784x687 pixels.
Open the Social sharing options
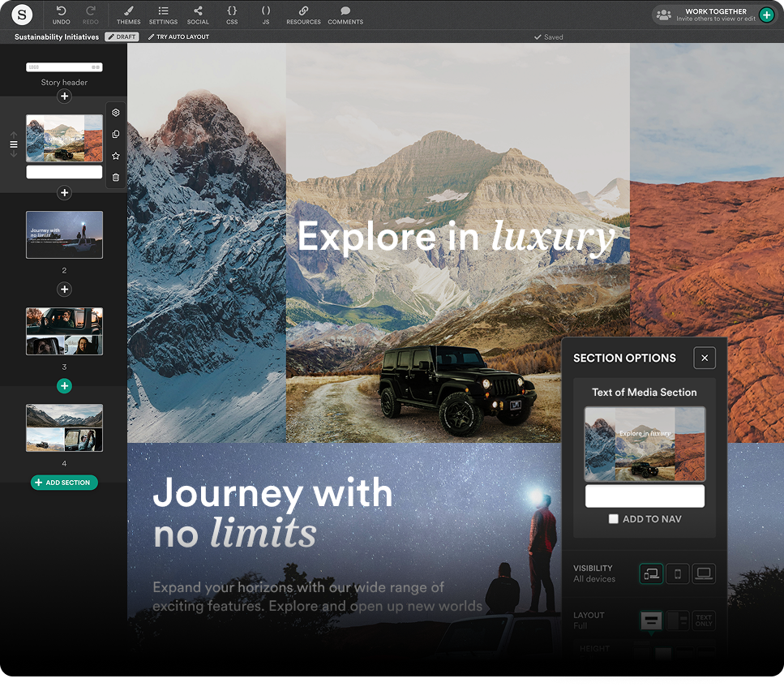198,11
